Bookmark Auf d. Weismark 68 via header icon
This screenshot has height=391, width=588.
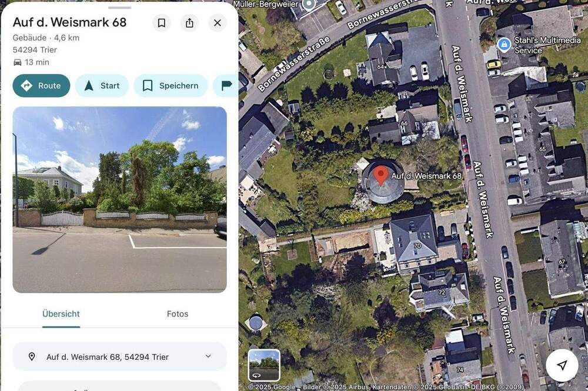pyautogui.click(x=162, y=23)
